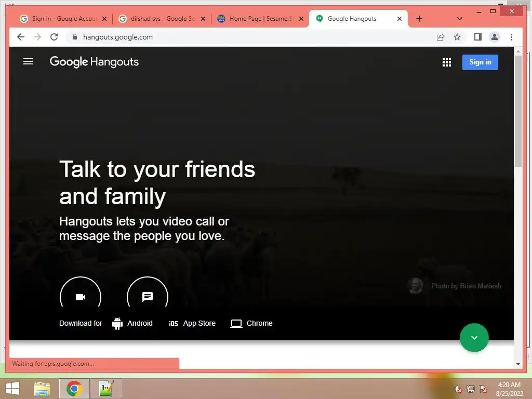Close the Sign in - Google Accounts tab

[104, 19]
